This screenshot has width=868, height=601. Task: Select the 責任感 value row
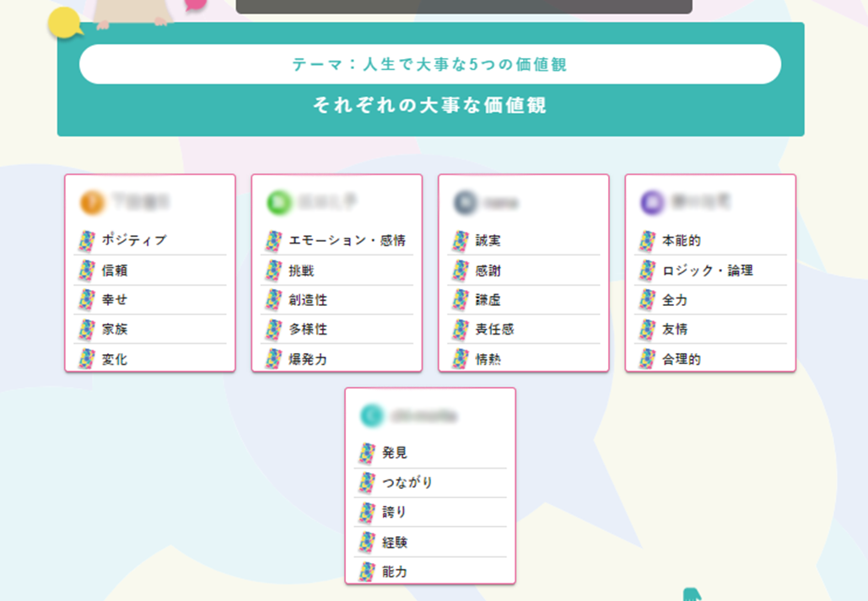click(523, 330)
